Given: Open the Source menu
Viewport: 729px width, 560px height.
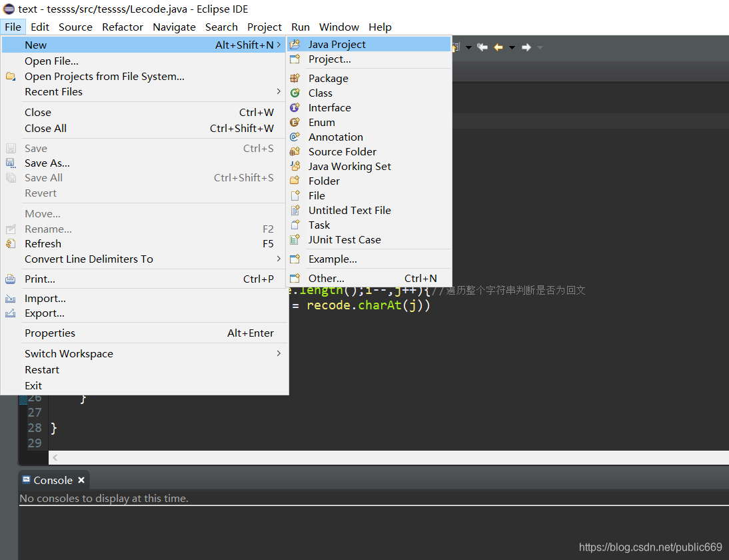Looking at the screenshot, I should click(x=75, y=27).
